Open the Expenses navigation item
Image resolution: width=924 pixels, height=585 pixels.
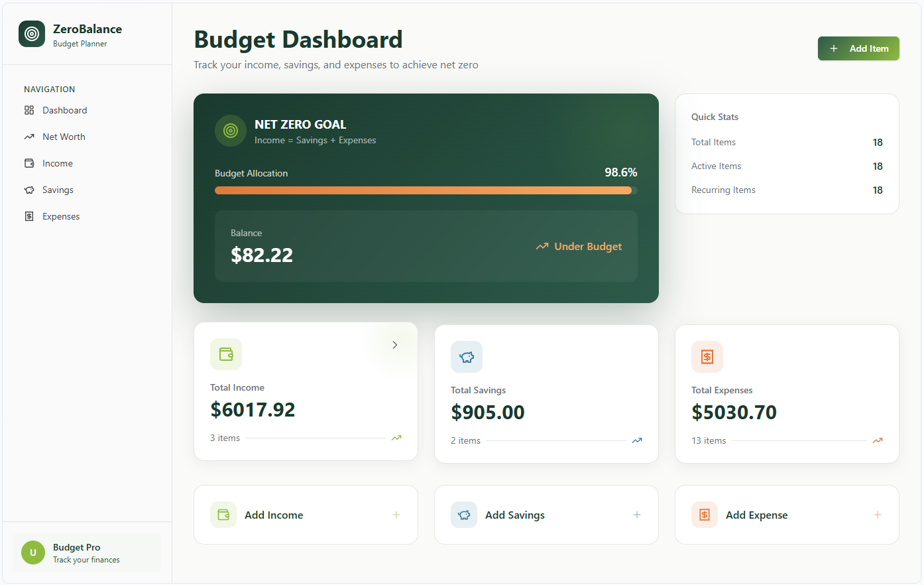(x=87, y=216)
